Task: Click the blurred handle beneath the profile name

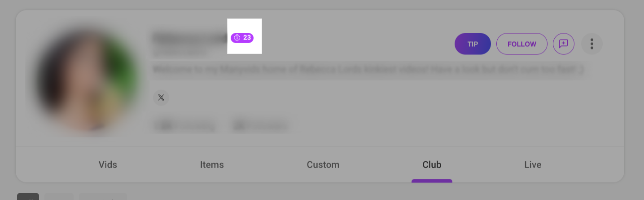Action: (180, 52)
